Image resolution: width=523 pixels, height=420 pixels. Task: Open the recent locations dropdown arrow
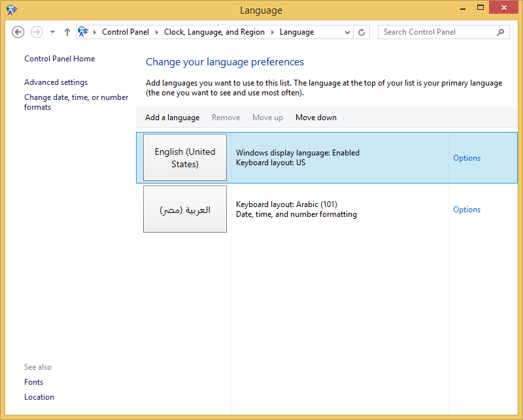coord(52,32)
